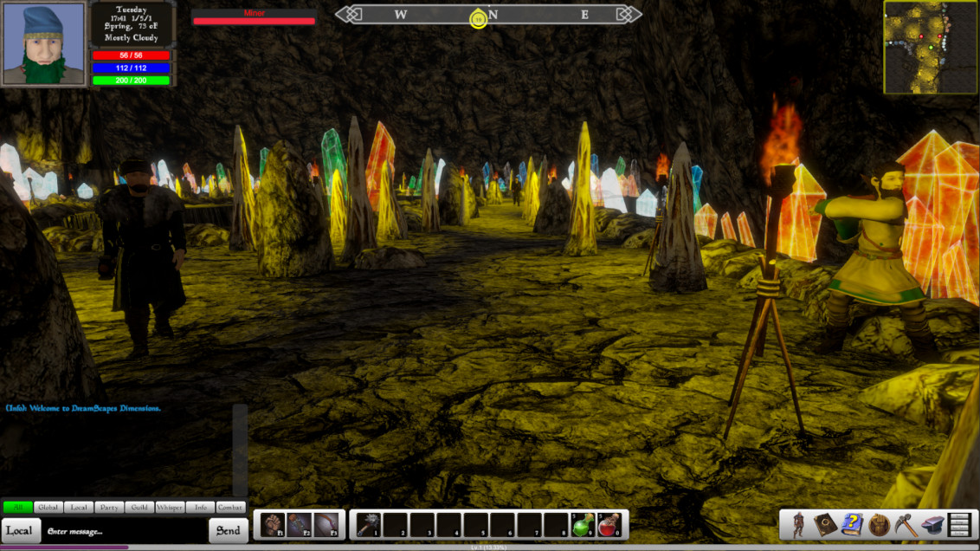This screenshot has height=551, width=980.
Task: Click the Send button
Action: click(228, 529)
